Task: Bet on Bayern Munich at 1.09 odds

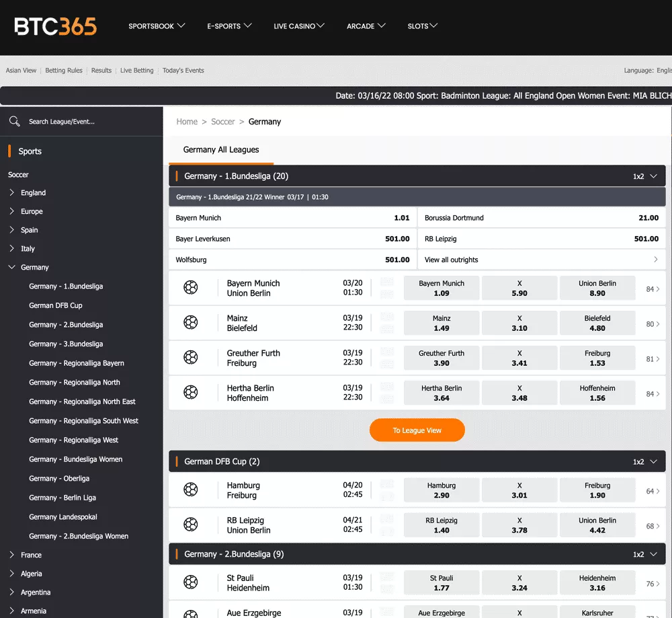Action: [x=442, y=288]
